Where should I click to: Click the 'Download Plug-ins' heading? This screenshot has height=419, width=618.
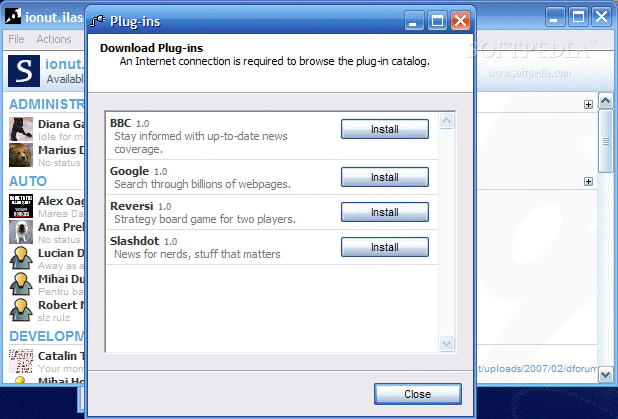coord(151,48)
